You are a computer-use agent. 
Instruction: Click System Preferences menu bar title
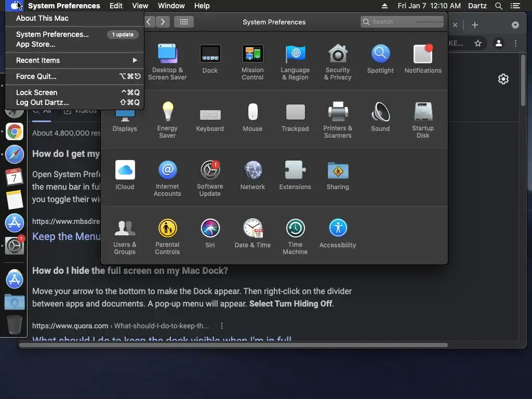(64, 6)
